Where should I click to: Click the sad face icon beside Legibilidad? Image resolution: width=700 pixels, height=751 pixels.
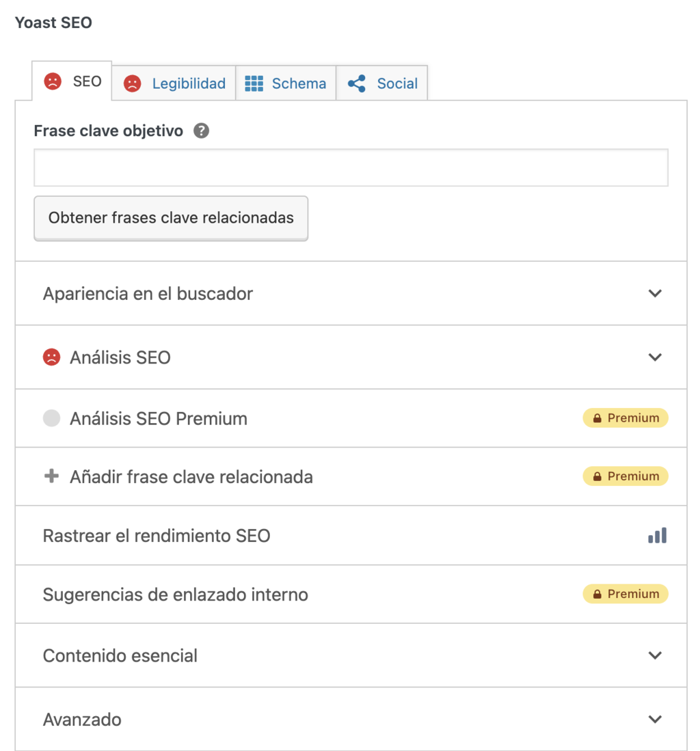coord(131,83)
